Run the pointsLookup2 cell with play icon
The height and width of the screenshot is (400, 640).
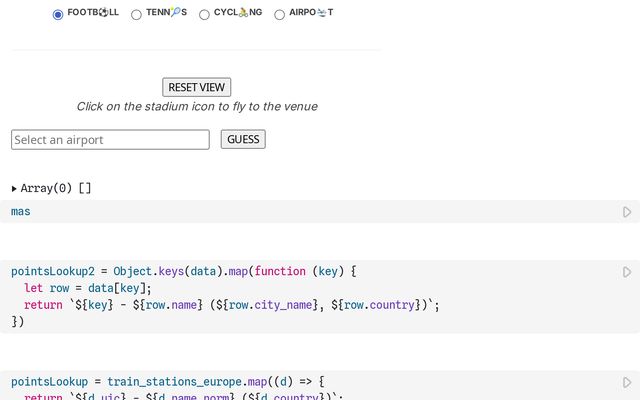point(627,272)
